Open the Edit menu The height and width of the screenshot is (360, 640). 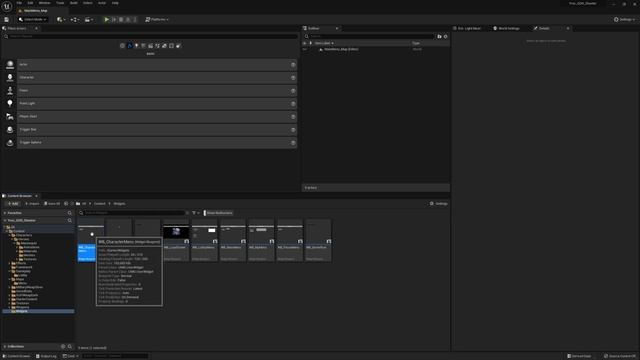tap(30, 3)
